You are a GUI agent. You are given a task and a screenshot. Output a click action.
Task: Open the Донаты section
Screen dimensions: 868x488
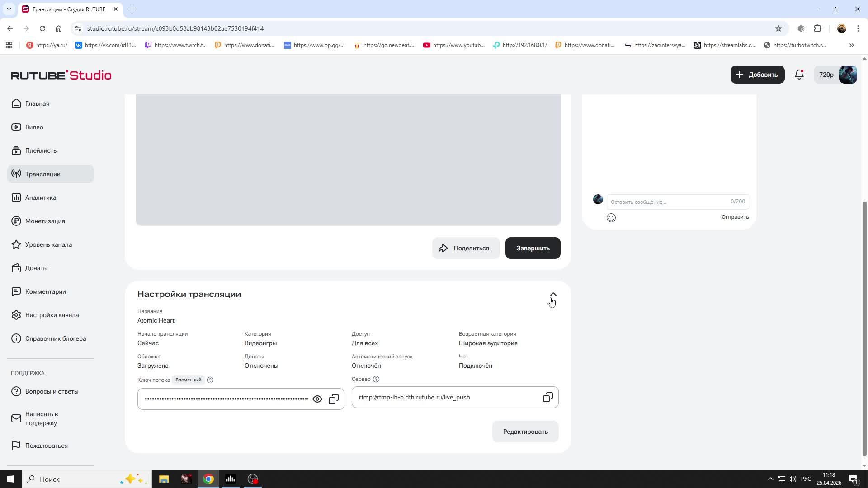pyautogui.click(x=36, y=268)
